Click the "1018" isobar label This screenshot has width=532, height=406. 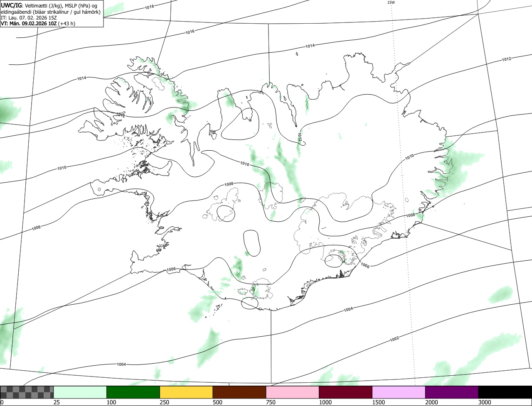pos(150,7)
